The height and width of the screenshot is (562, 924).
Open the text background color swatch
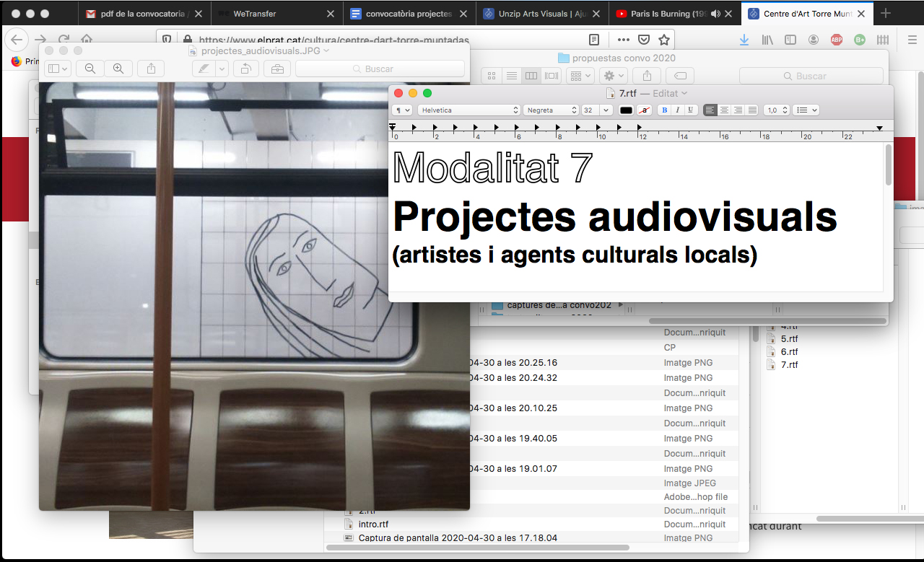tap(645, 110)
